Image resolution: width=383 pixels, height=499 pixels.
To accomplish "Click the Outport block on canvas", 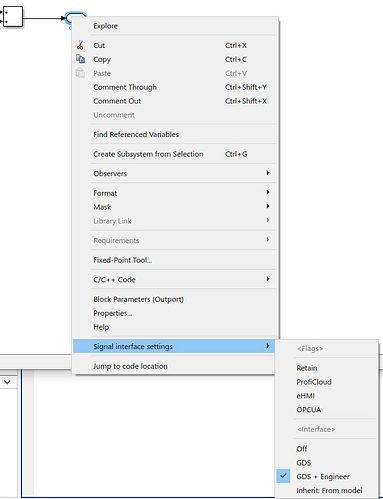I will (76, 18).
